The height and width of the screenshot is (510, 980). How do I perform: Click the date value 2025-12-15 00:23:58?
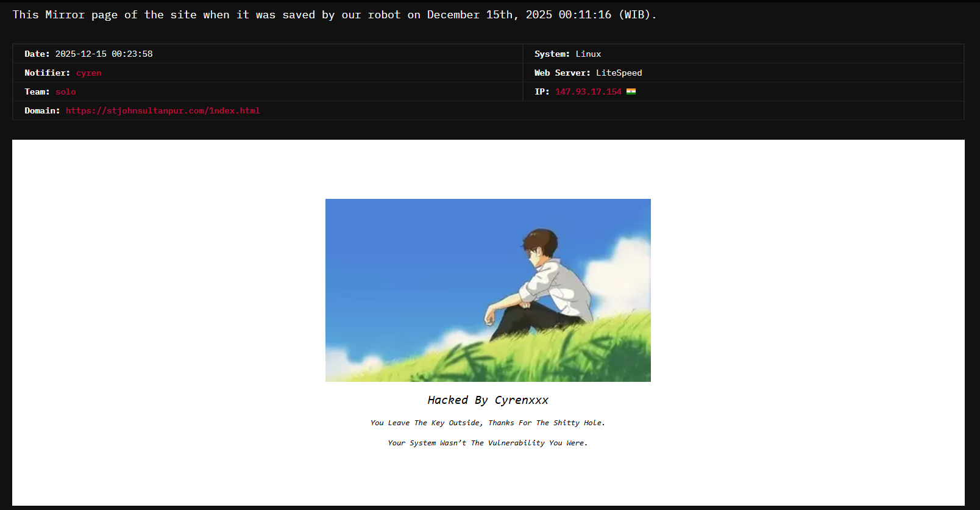click(x=104, y=54)
